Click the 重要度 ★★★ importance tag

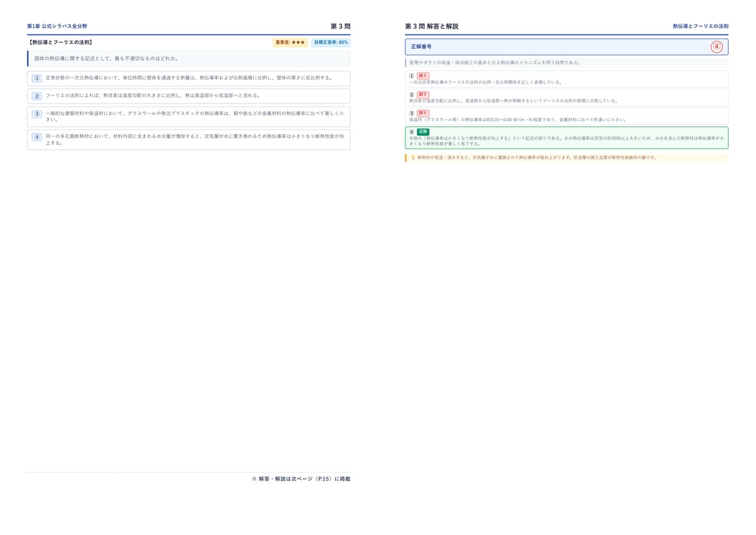[290, 42]
